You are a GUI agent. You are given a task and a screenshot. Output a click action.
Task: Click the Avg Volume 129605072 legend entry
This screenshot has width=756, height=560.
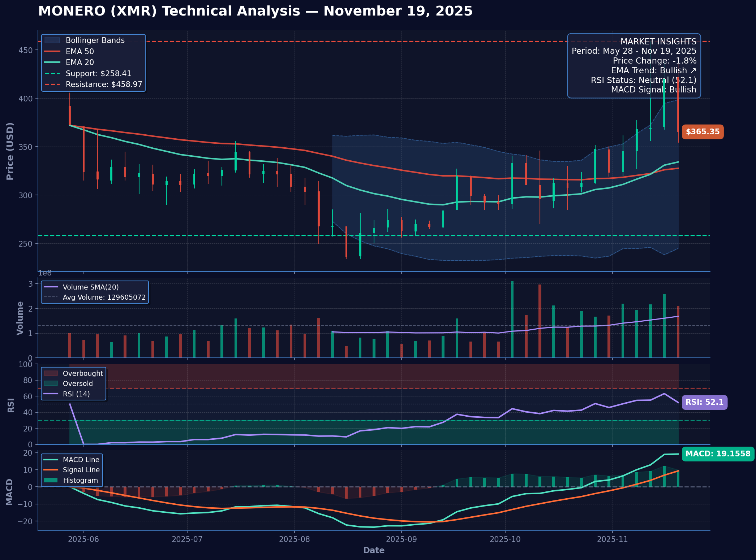[104, 298]
